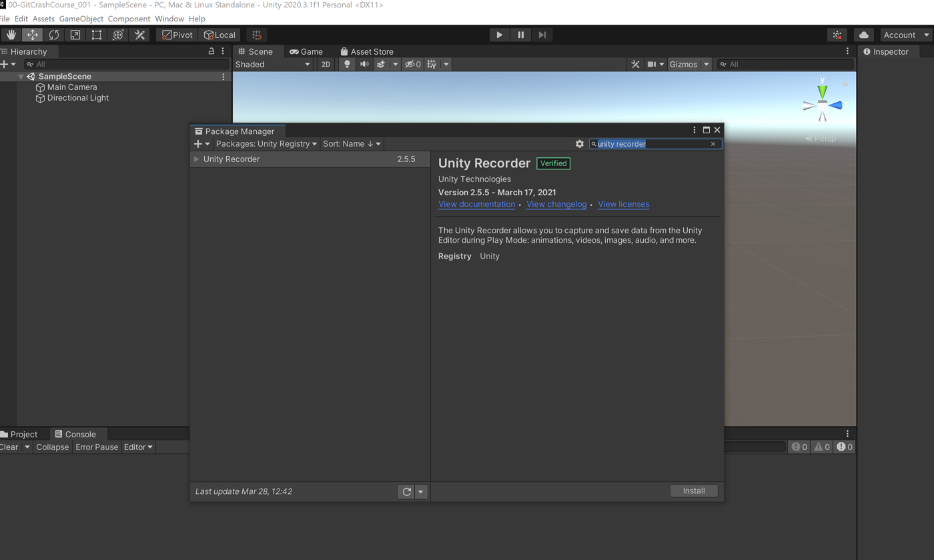934x560 pixels.
Task: Open the Collab/services disabled icon
Action: 837,35
